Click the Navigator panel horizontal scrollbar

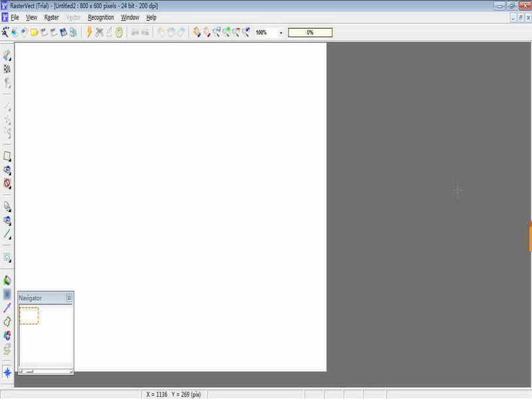point(46,371)
